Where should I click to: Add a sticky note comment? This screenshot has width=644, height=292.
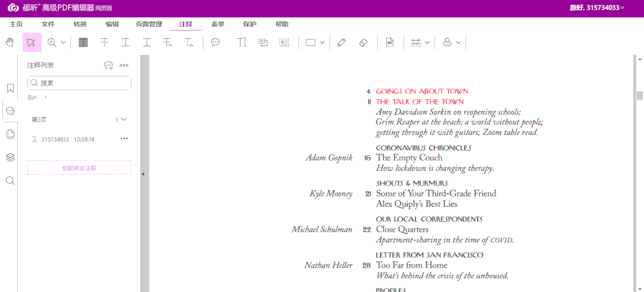[x=215, y=42]
